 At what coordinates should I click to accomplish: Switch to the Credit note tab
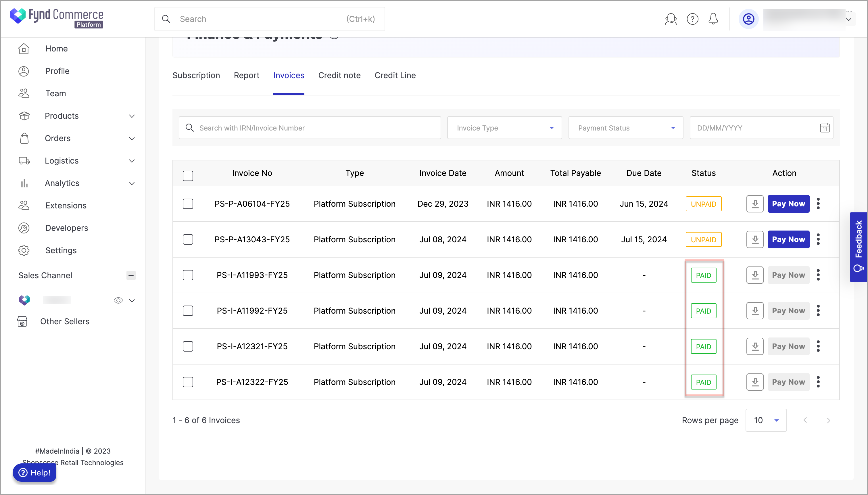(339, 76)
